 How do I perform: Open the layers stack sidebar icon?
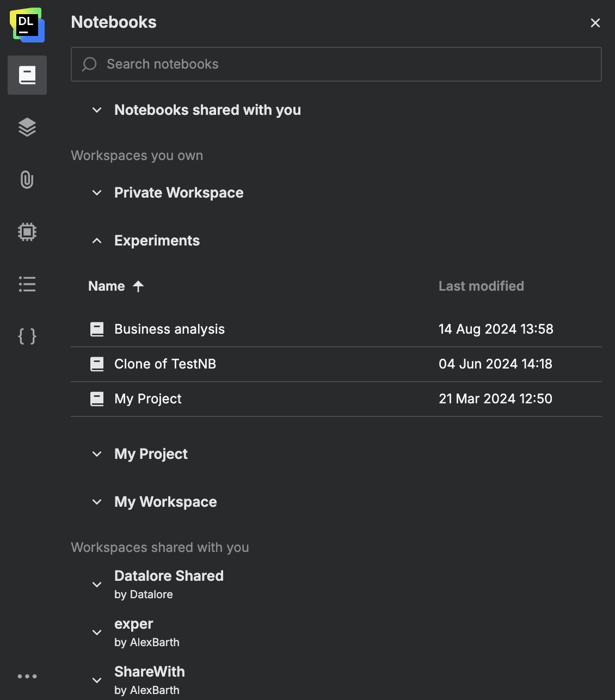point(27,127)
